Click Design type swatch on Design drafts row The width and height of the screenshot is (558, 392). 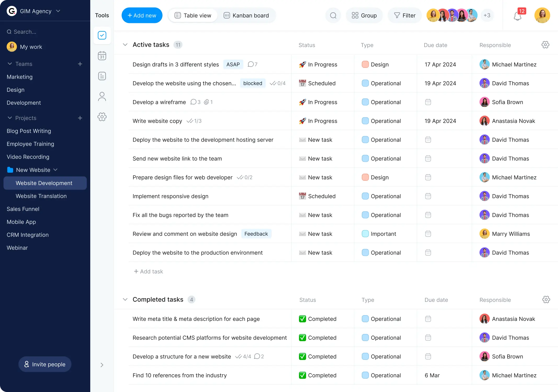[x=365, y=64]
